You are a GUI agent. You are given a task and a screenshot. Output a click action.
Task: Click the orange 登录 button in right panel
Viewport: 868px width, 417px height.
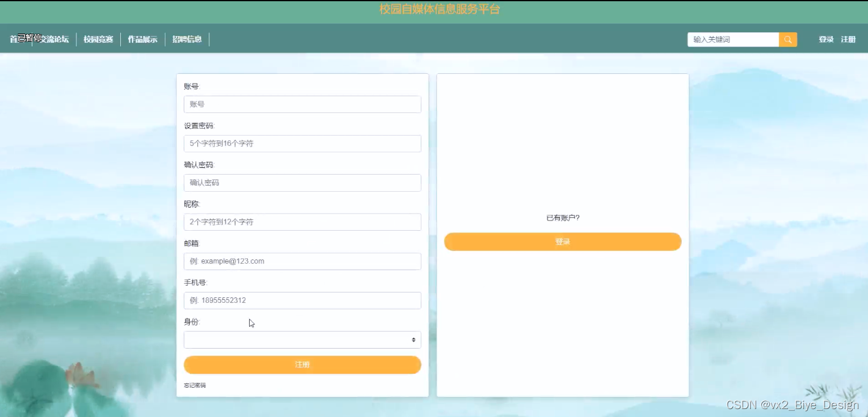click(x=562, y=242)
